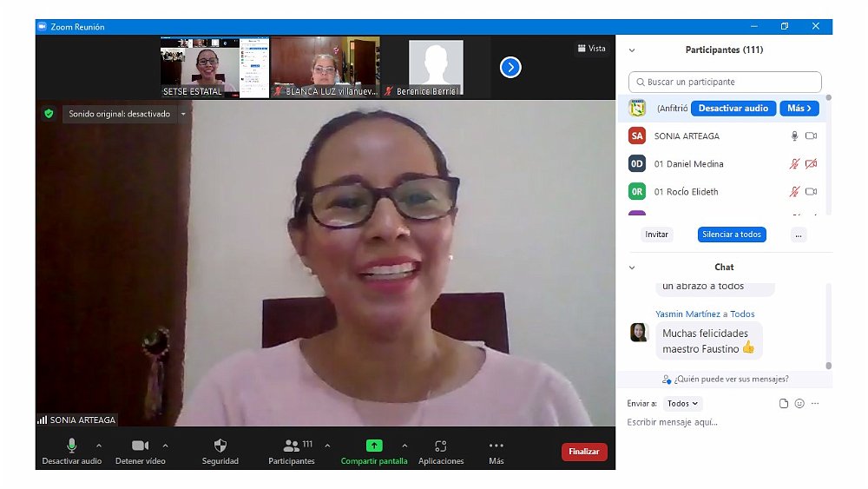Click the green encryption shield icon

pyautogui.click(x=49, y=114)
